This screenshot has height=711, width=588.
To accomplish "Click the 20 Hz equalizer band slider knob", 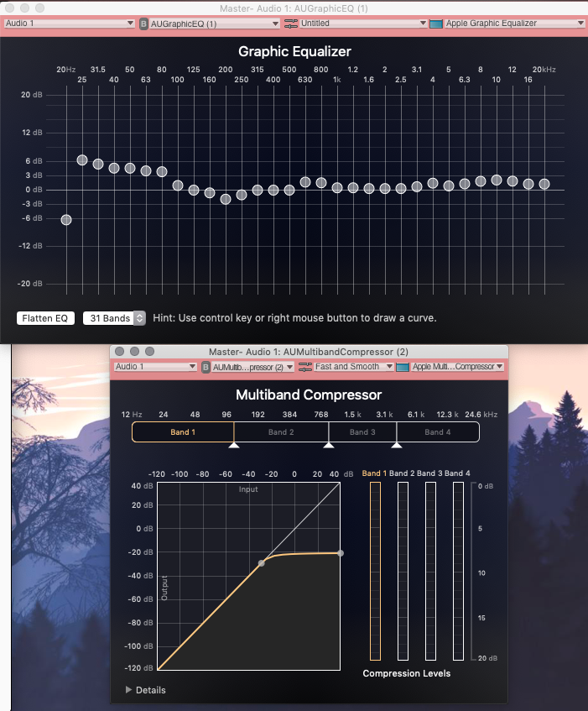I will tap(66, 220).
